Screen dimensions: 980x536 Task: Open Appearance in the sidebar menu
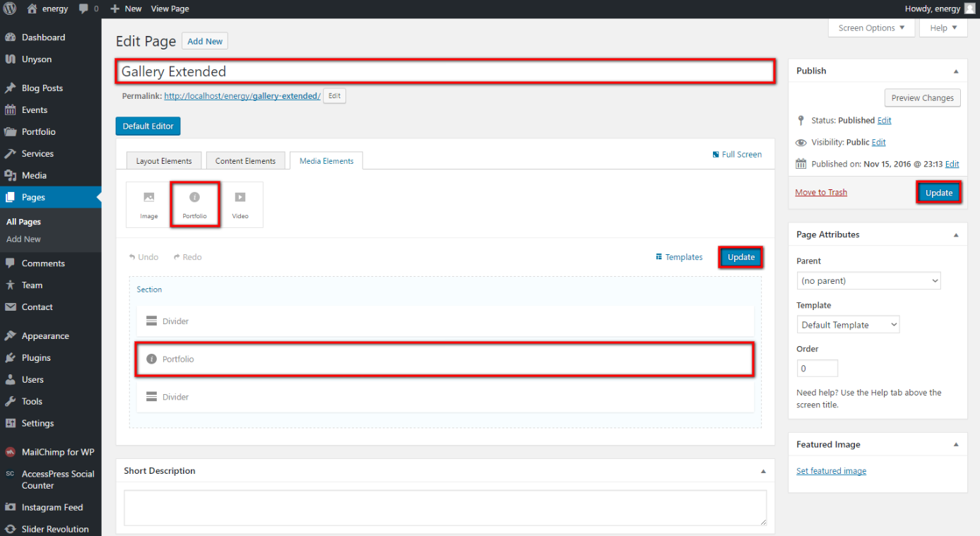point(45,336)
